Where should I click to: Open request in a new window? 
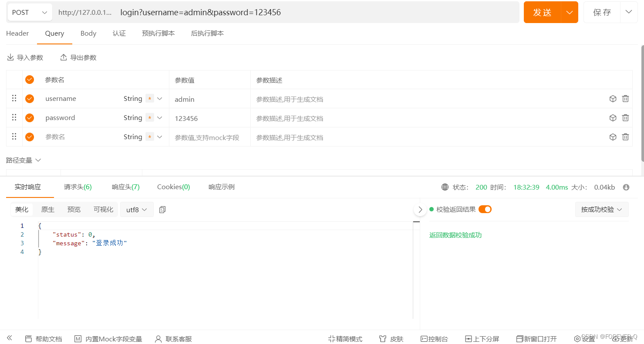[536, 339]
